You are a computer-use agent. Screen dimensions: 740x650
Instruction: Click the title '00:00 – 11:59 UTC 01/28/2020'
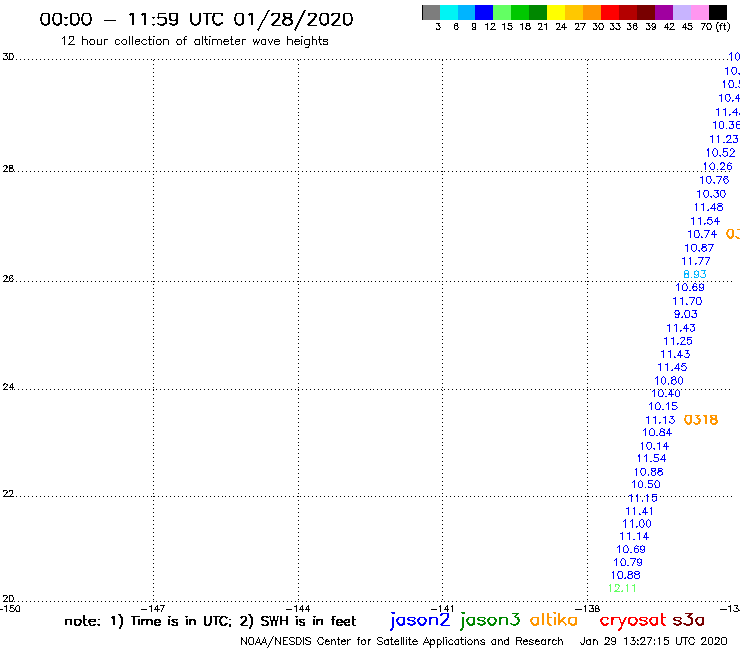196,20
